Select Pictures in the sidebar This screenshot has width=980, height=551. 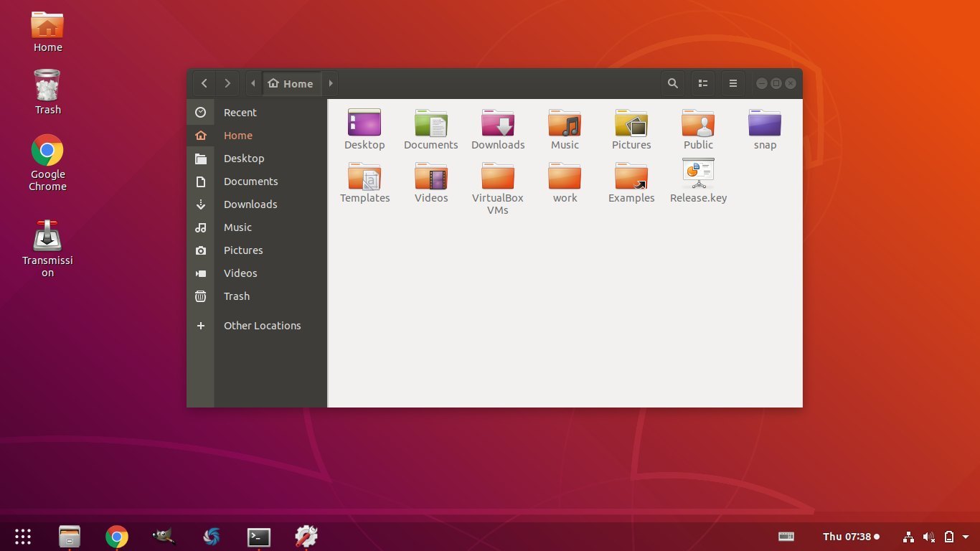[257, 250]
